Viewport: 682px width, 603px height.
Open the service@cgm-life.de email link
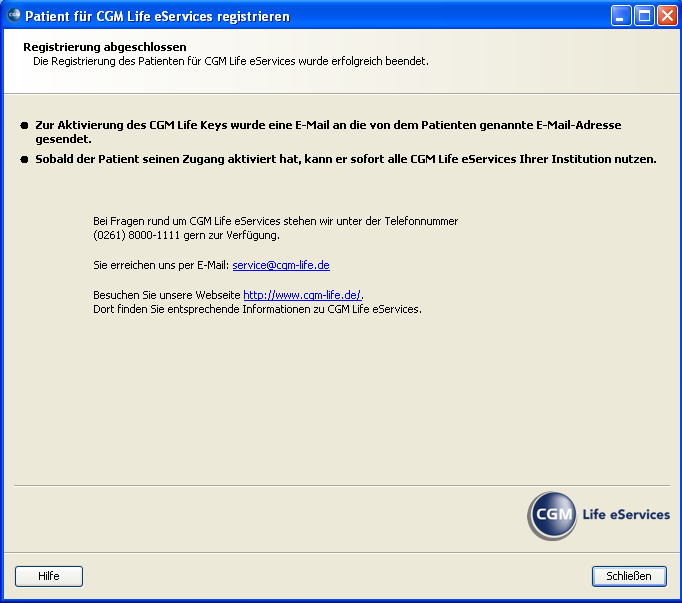pyautogui.click(x=281, y=265)
